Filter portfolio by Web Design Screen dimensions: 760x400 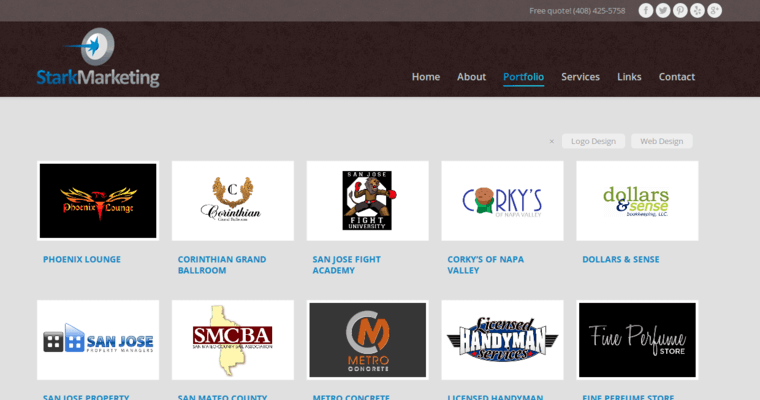pos(662,141)
